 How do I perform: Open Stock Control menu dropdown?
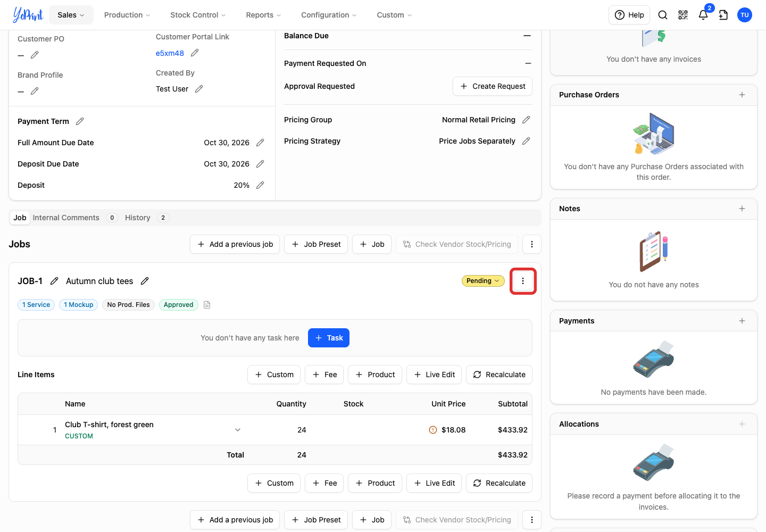click(198, 15)
